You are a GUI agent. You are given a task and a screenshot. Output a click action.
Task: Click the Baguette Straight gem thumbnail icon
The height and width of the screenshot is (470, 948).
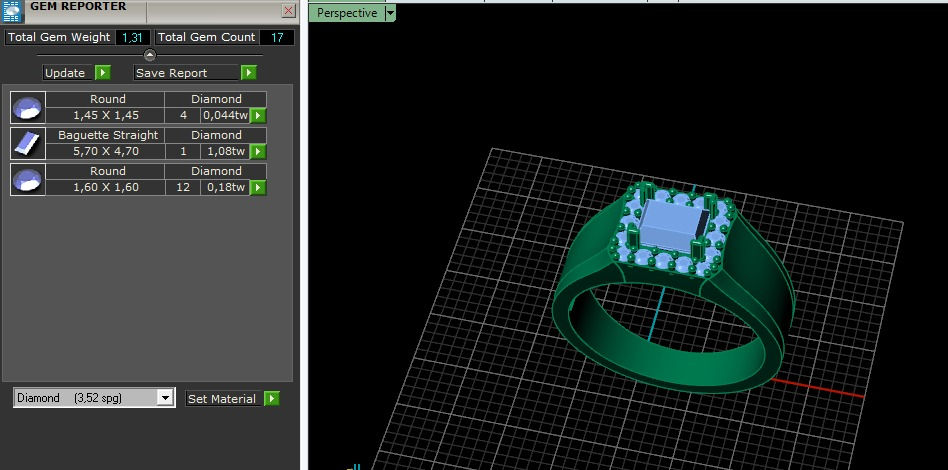tap(28, 144)
